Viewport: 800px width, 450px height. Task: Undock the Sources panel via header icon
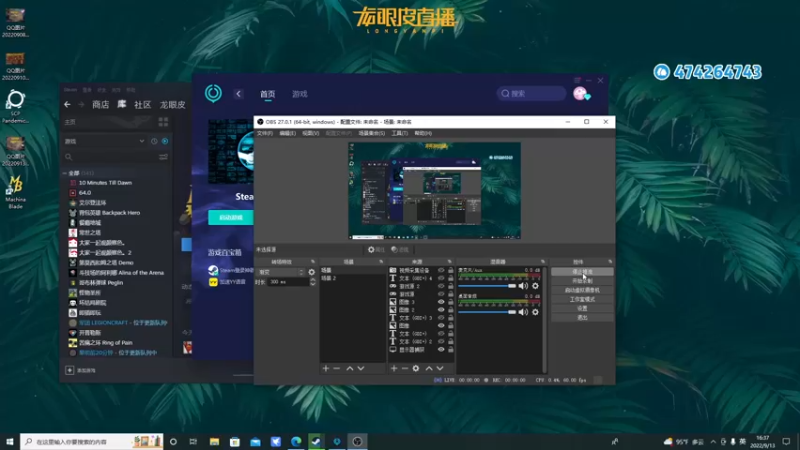(x=449, y=262)
